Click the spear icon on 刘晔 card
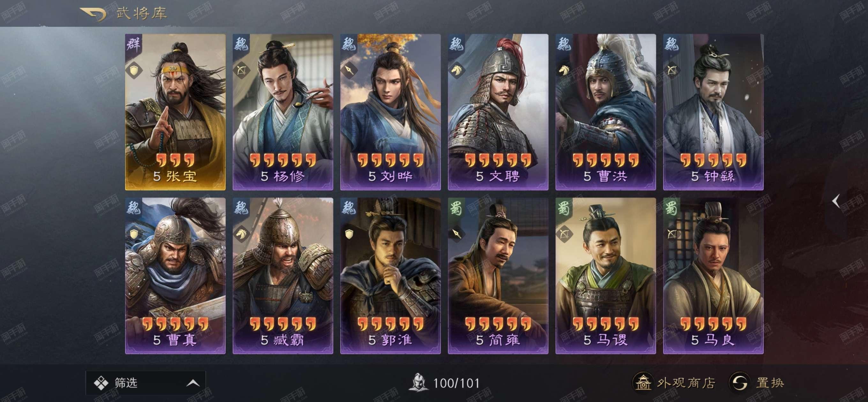The image size is (868, 402). 349,71
